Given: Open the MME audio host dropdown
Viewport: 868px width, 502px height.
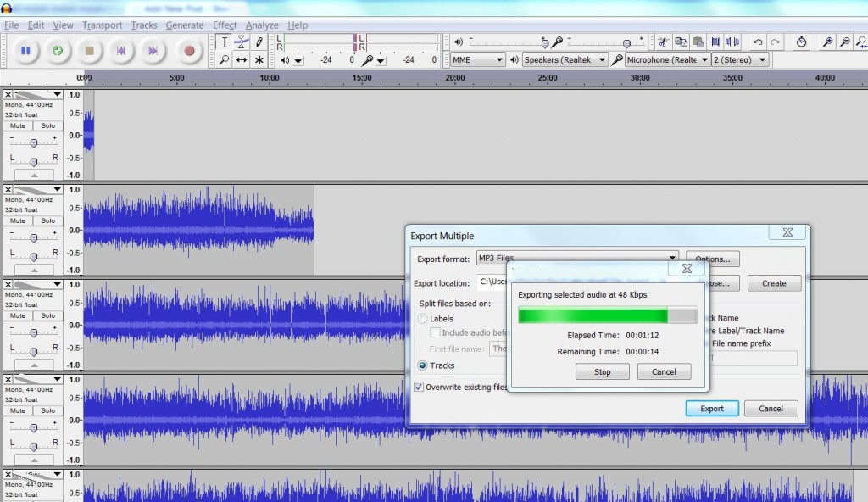Looking at the screenshot, I should [x=477, y=60].
